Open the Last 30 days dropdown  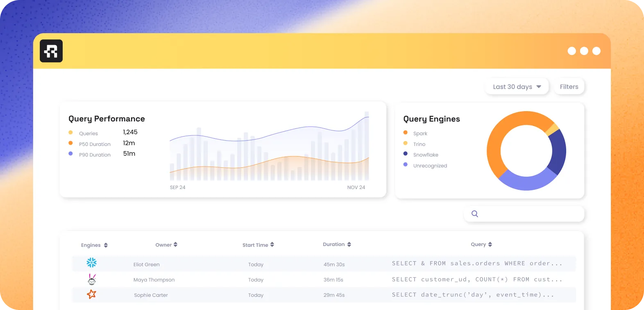tap(517, 87)
